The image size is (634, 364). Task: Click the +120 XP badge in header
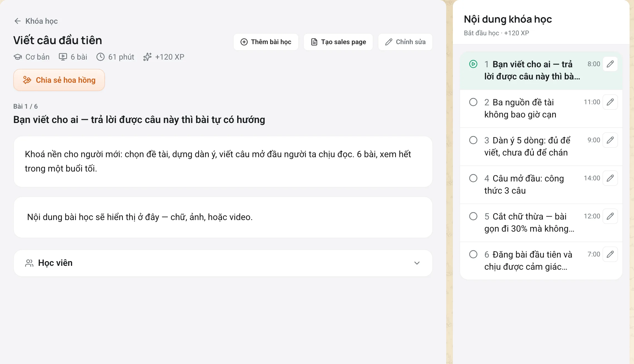click(163, 57)
